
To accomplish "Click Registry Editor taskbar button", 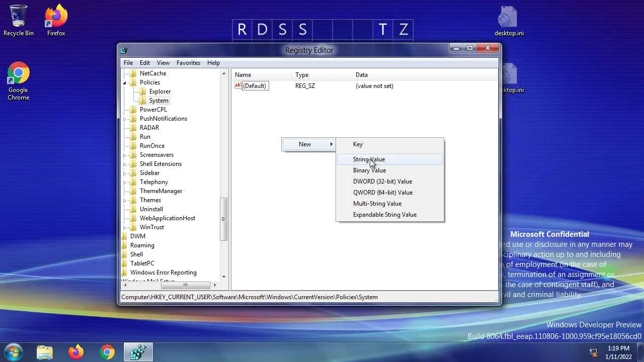I will (138, 352).
